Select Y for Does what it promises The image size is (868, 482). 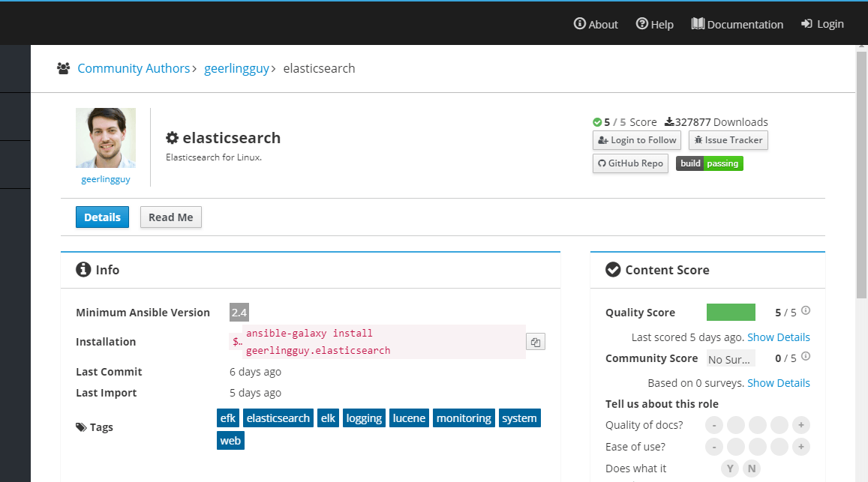(x=730, y=469)
